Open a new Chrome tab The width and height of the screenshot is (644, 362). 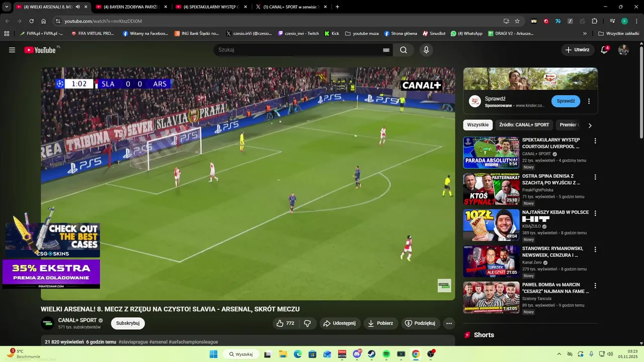(x=337, y=7)
